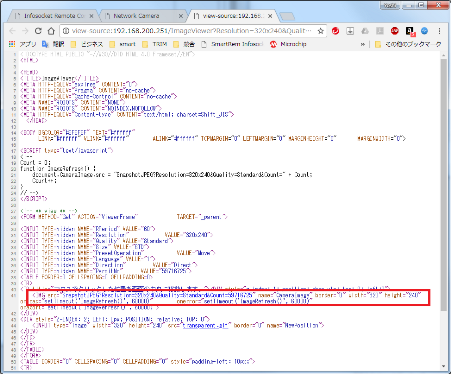Click the browser forward arrow
Image resolution: width=451 pixels, height=374 pixels.
[x=25, y=31]
